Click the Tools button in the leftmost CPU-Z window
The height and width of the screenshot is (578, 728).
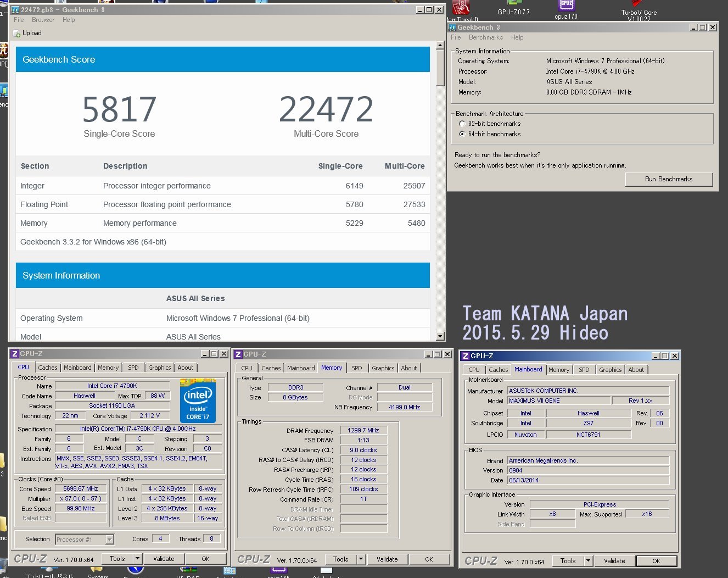pyautogui.click(x=117, y=559)
